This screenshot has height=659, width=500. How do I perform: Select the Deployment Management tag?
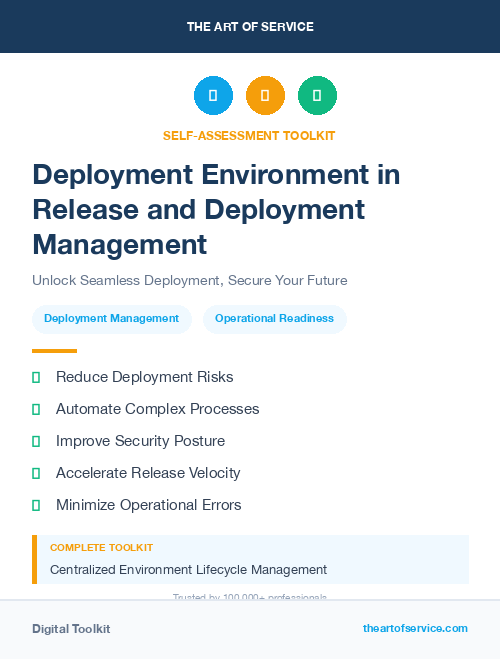[112, 319]
